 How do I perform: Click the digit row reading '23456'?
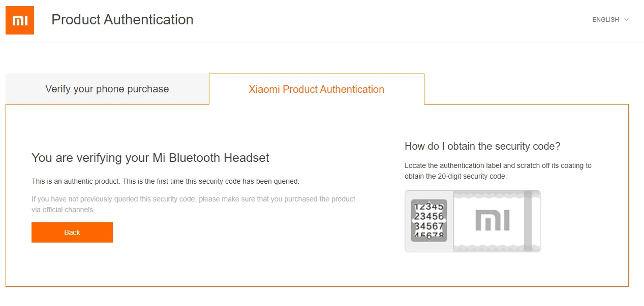pyautogui.click(x=429, y=216)
